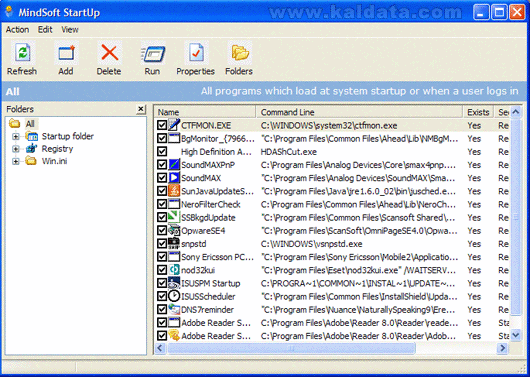Click the Registry tree icon
530x377 pixels.
31,148
